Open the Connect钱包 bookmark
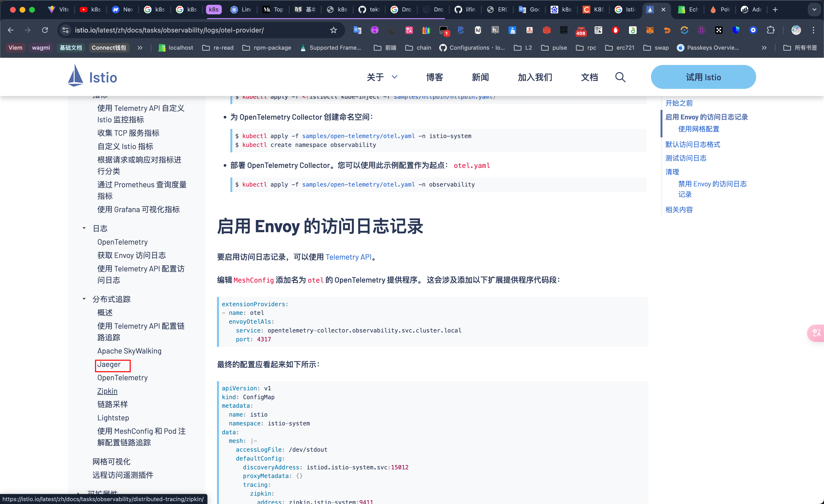The image size is (824, 504). tap(109, 48)
